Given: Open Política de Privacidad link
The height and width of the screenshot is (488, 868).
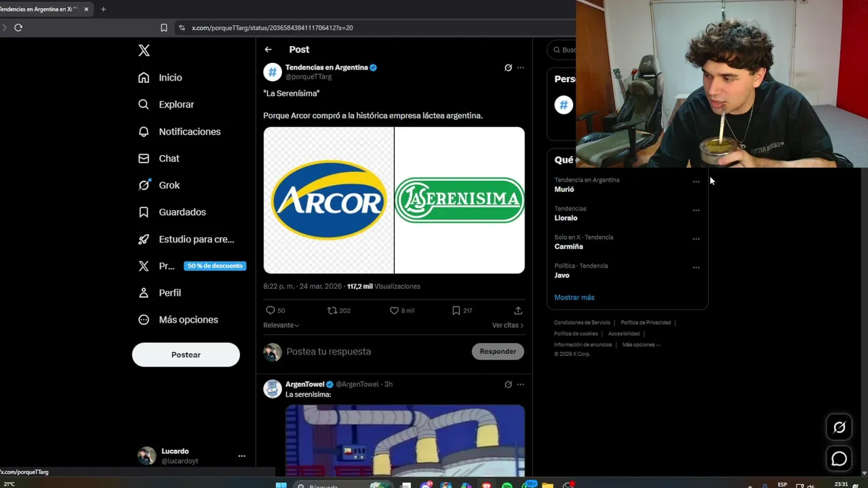Looking at the screenshot, I should (x=646, y=323).
